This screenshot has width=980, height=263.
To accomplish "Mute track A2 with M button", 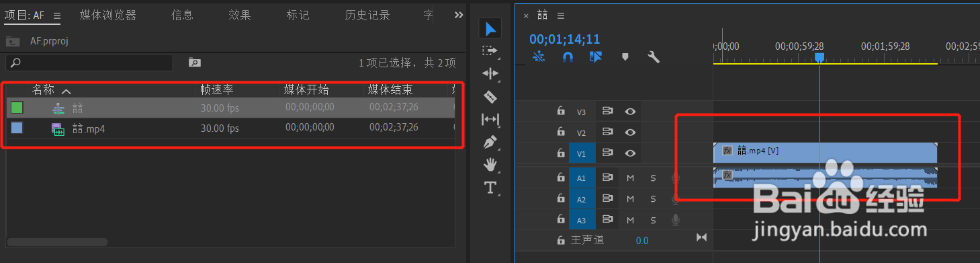I will tap(631, 199).
